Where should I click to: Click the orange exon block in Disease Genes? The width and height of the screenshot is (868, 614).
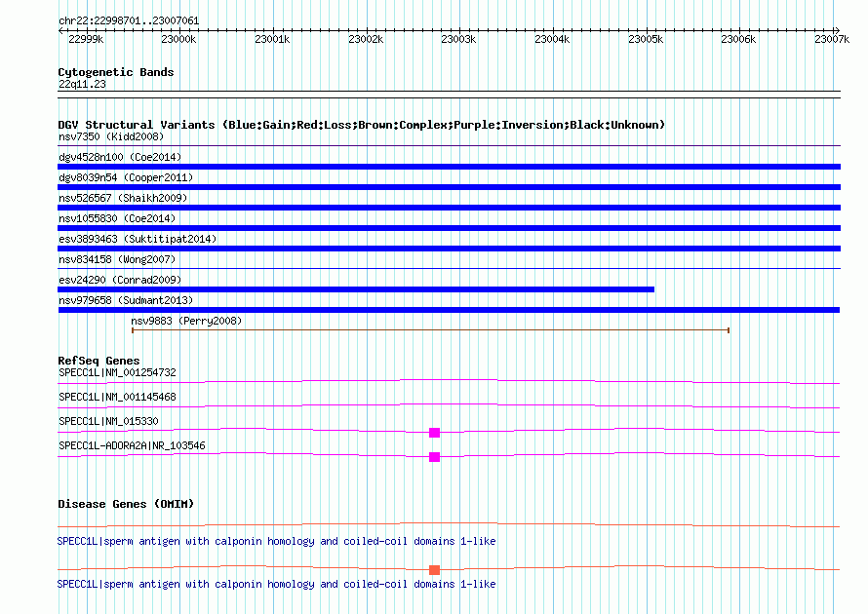434,570
